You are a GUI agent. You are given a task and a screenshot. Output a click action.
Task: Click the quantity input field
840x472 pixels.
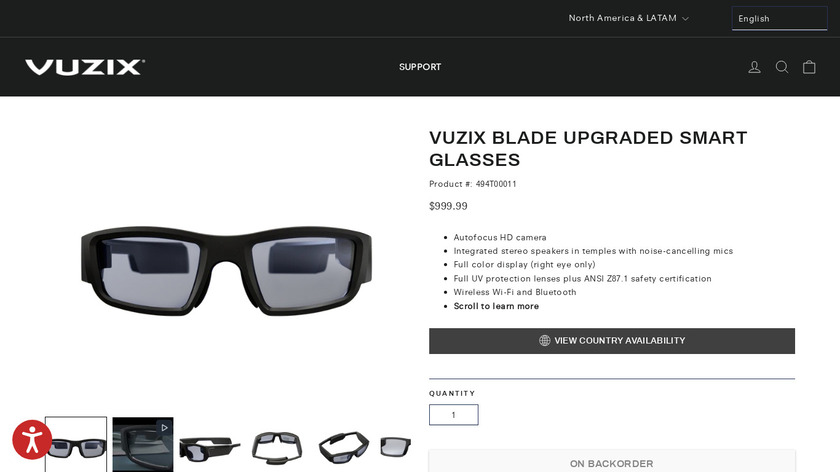point(454,415)
